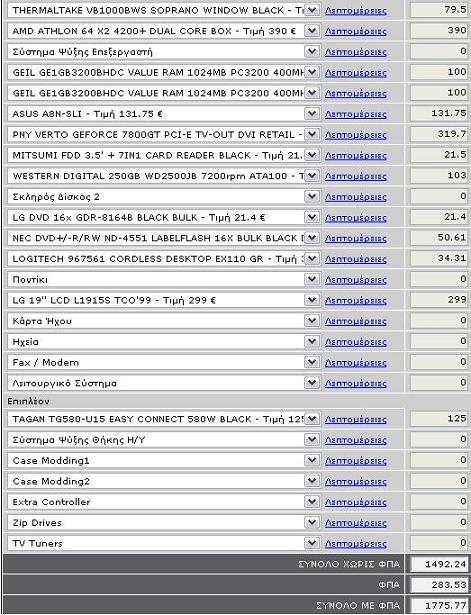Select the total with ΦΠΑ field showing 1775.77

(x=439, y=606)
